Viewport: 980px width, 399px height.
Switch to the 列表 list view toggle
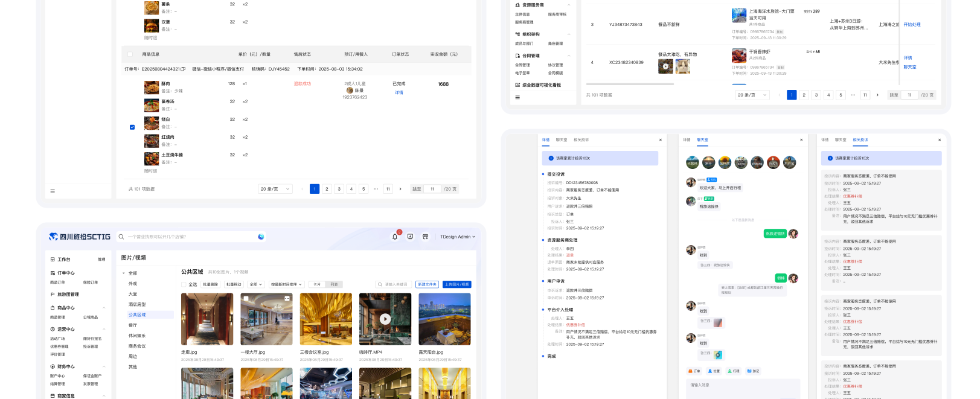[334, 284]
